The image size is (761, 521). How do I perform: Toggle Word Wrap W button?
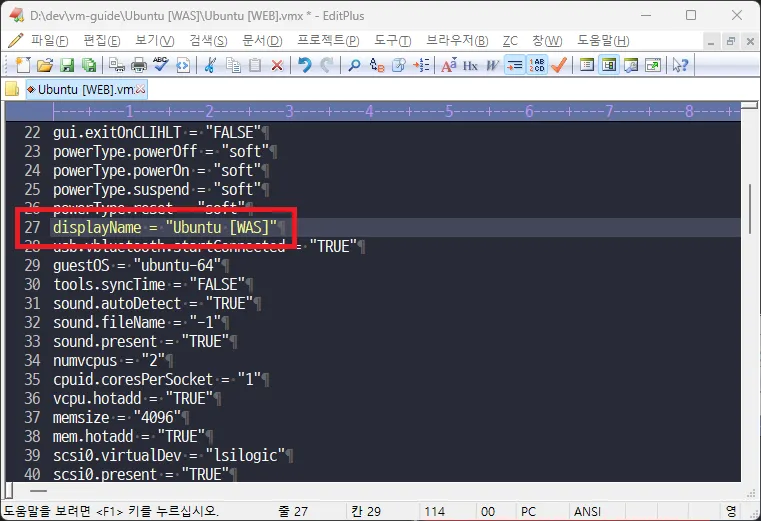click(492, 65)
